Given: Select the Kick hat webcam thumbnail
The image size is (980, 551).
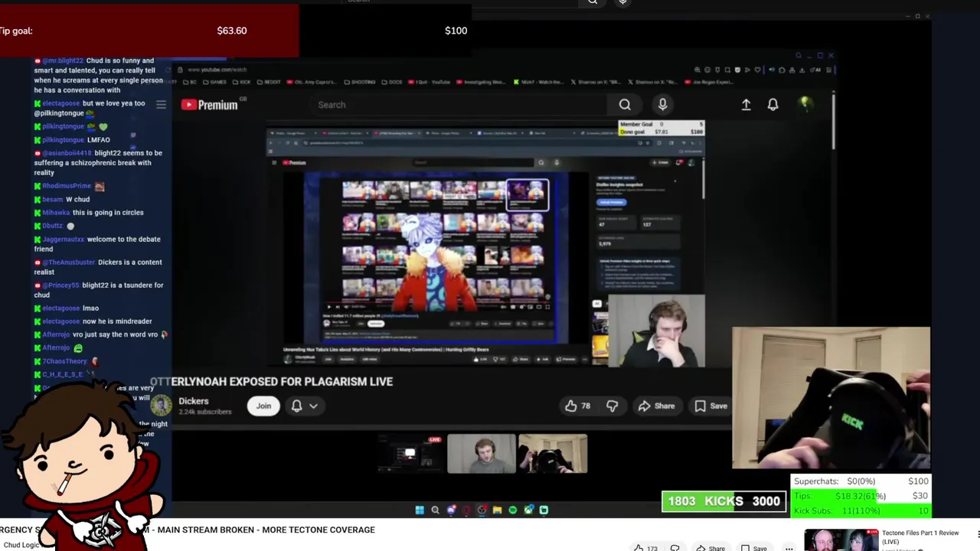Looking at the screenshot, I should point(553,454).
